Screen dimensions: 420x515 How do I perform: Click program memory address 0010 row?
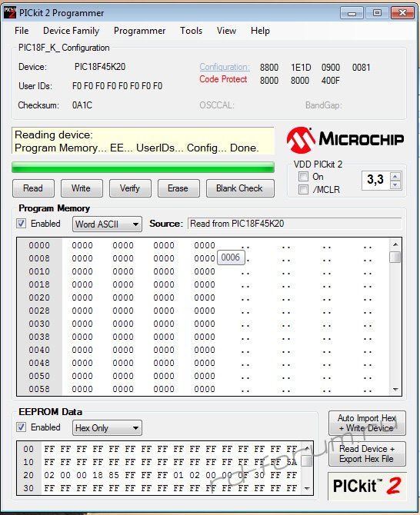click(39, 271)
